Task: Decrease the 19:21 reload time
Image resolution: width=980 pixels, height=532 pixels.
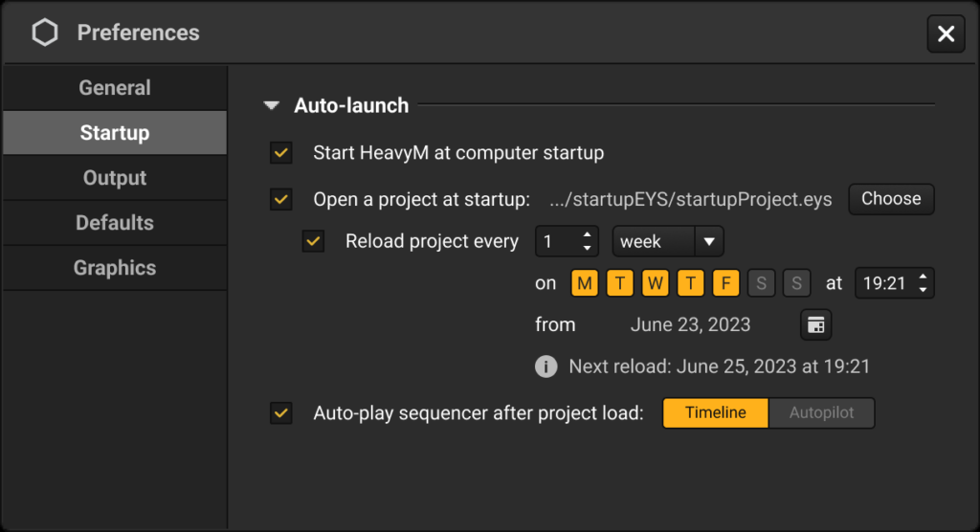Action: [x=924, y=290]
